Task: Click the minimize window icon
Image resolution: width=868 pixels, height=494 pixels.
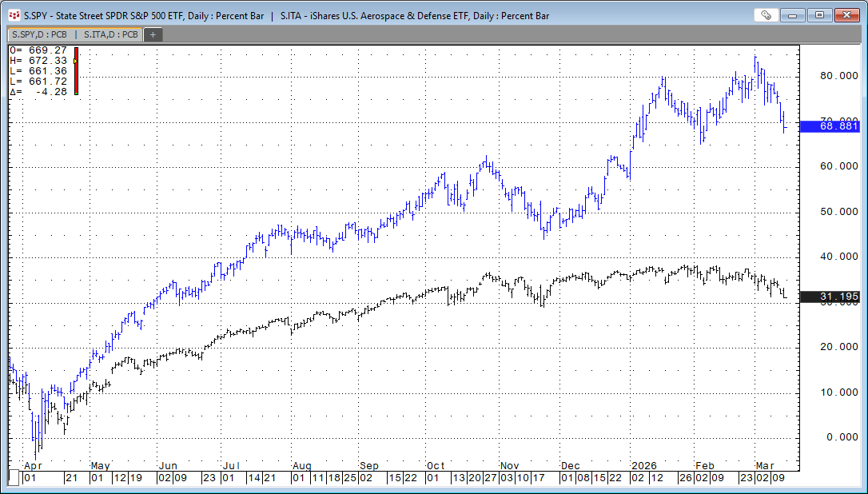Action: 792,14
